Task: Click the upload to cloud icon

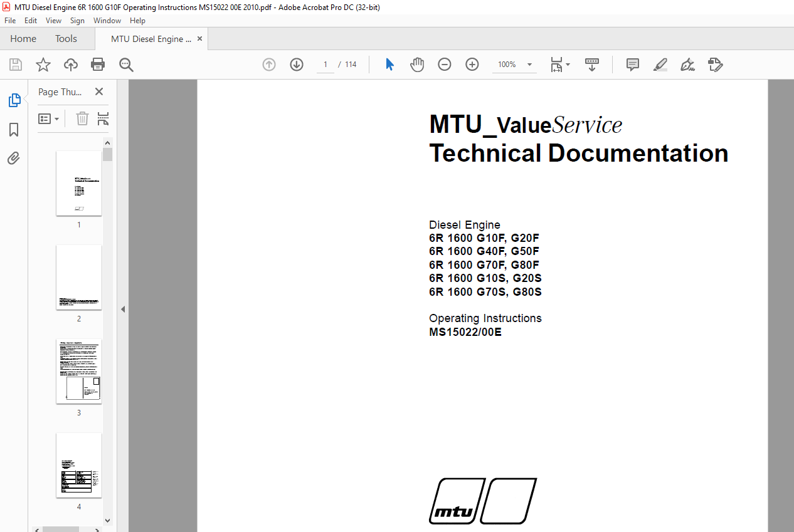Action: 71,65
